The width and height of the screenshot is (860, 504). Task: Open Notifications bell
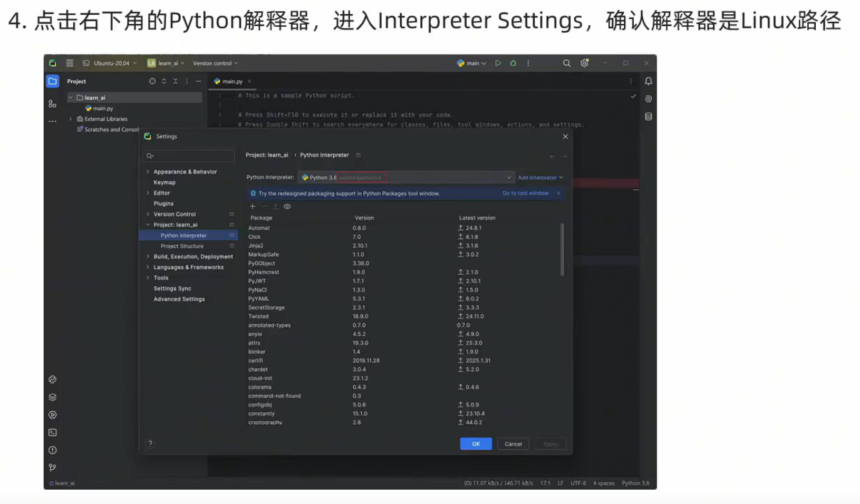(649, 81)
